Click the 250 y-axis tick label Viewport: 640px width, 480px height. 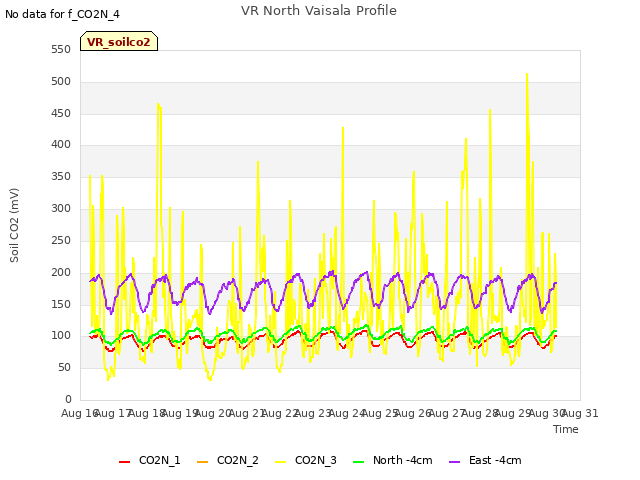point(61,240)
